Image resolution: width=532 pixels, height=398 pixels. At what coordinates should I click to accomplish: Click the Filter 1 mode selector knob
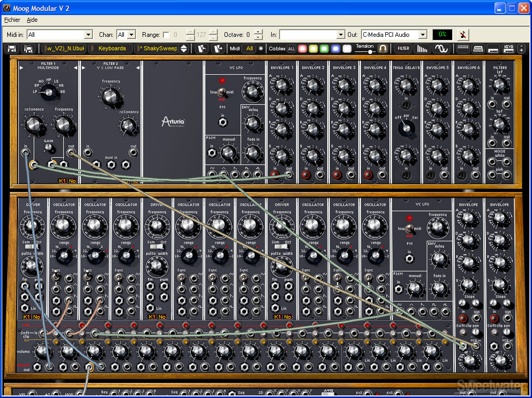pos(49,92)
